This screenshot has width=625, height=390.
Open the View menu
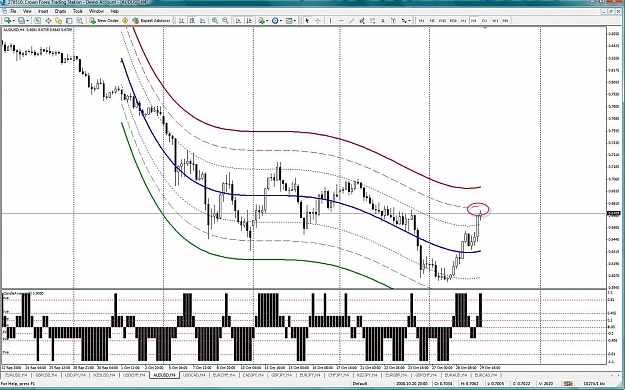tap(27, 11)
